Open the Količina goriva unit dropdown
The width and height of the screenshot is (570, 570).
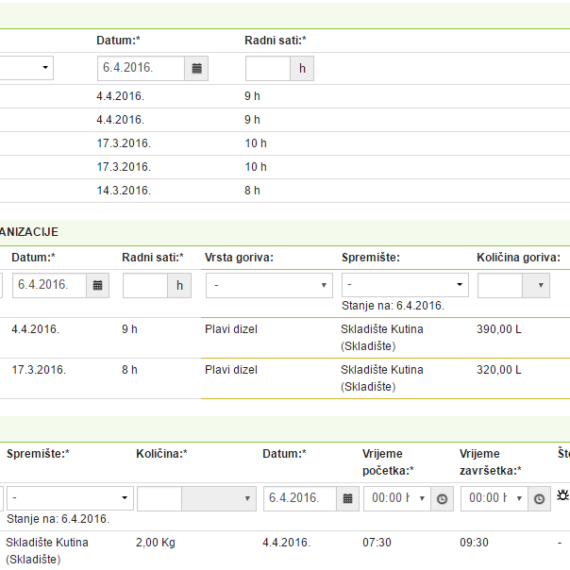click(536, 285)
